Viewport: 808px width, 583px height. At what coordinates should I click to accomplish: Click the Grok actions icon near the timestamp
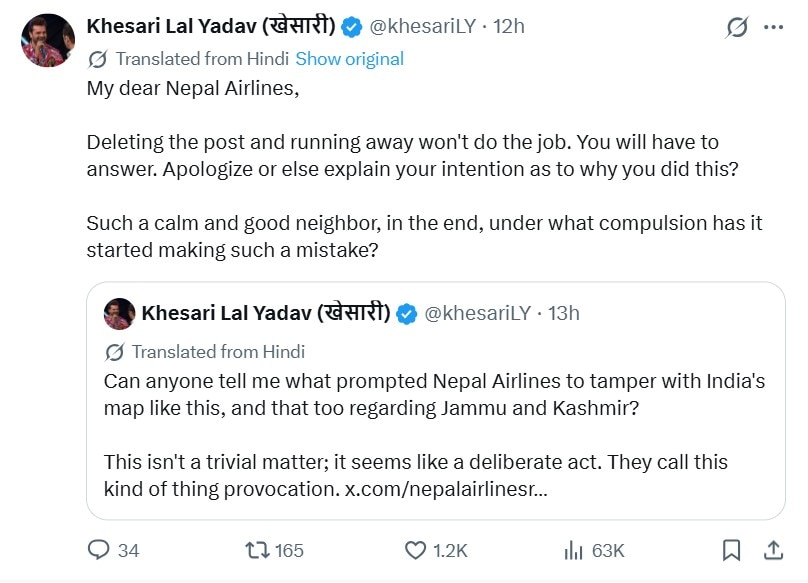(737, 29)
